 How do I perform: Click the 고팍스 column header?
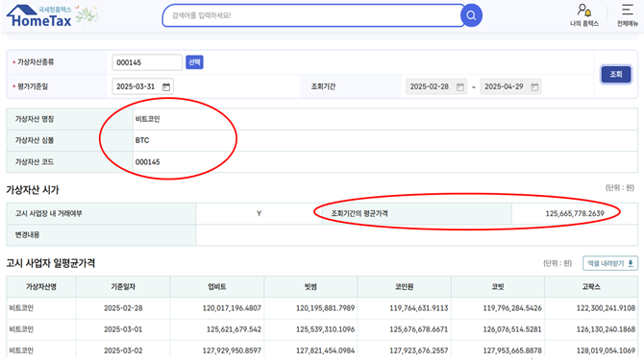[591, 286]
